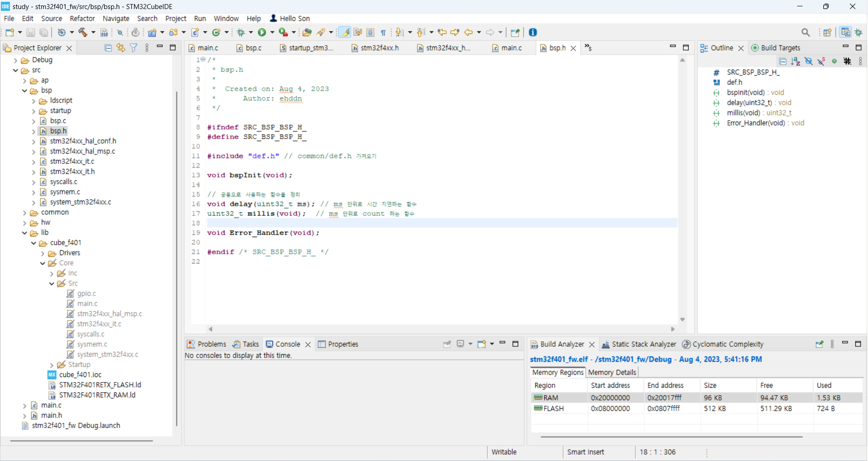Switch to the Debug perspective
This screenshot has height=461, width=868.
click(x=859, y=32)
